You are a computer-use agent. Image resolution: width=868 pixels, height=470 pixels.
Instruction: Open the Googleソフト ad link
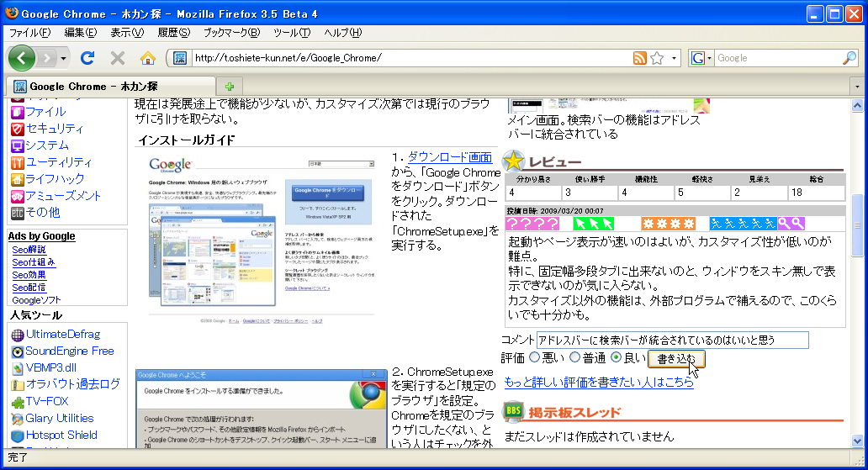pos(36,300)
